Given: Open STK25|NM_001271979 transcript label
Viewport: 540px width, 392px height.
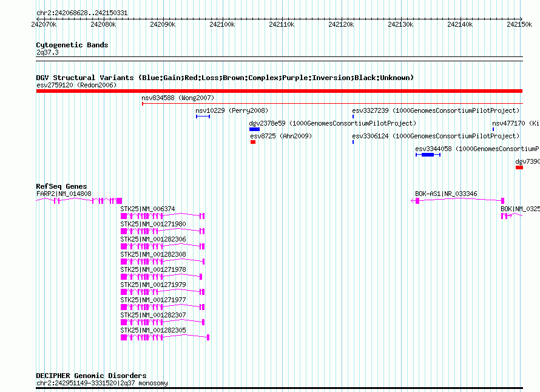Looking at the screenshot, I should tap(154, 285).
